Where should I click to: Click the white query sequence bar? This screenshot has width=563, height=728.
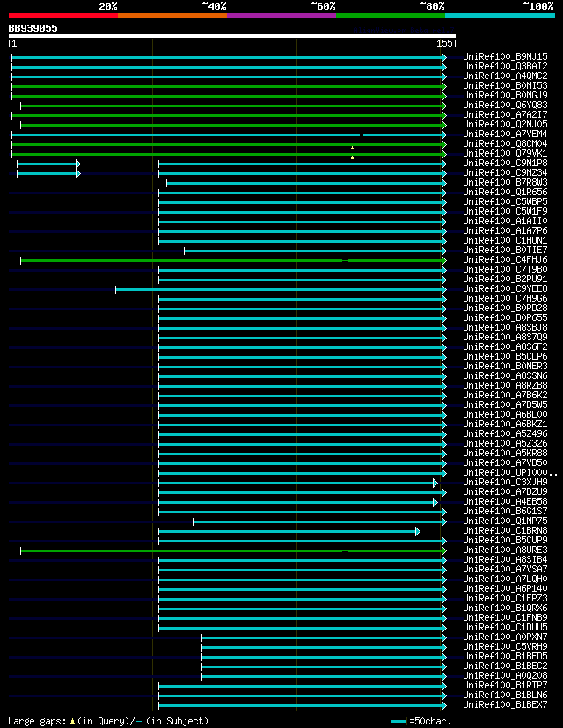[x=231, y=36]
